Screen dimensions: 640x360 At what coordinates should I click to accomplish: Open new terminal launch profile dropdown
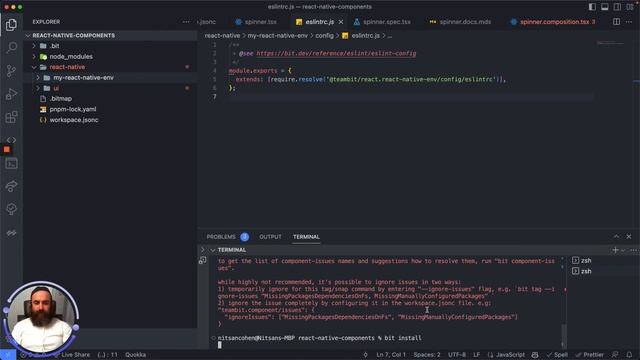pyautogui.click(x=623, y=250)
